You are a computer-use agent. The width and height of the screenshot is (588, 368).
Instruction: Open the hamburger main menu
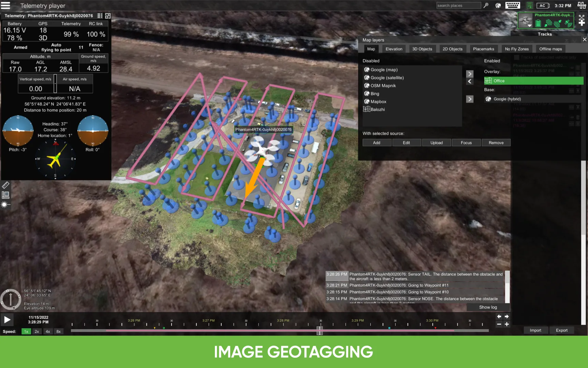(6, 5)
